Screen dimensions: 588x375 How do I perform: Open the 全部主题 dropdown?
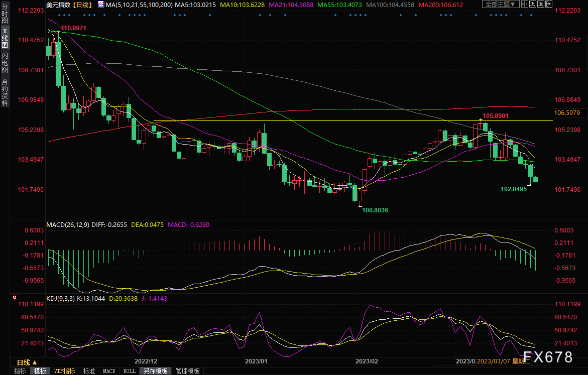tap(500, 5)
